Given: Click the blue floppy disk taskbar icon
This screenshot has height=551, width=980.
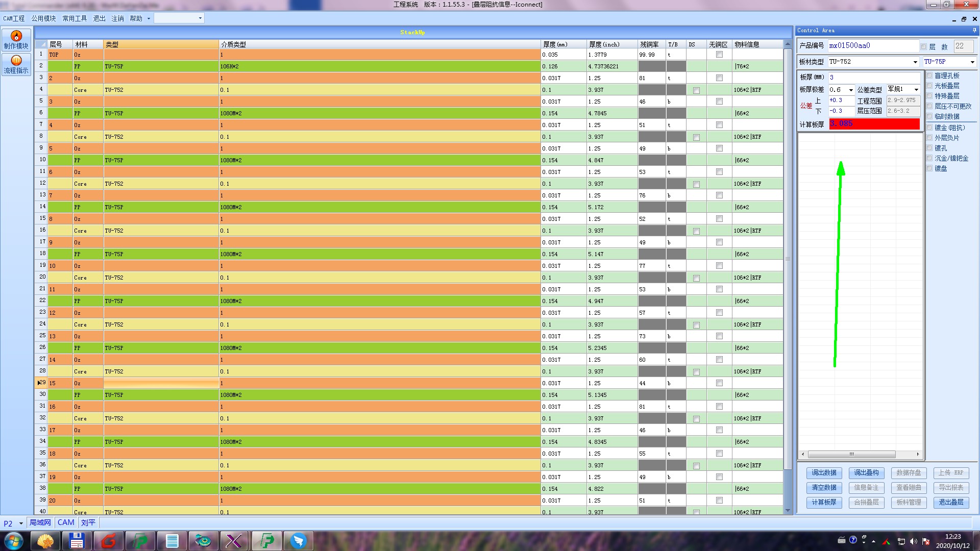Looking at the screenshot, I should (x=77, y=540).
